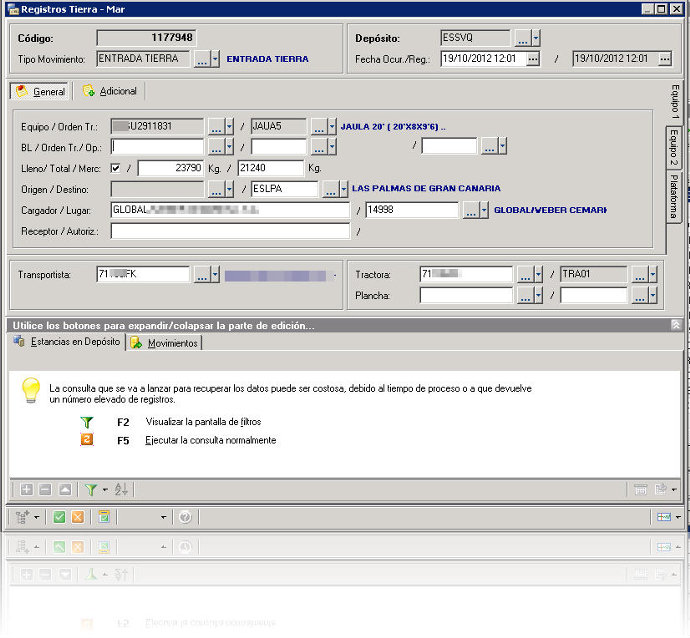
Task: Expand Transportista dropdown arrow
Action: point(215,275)
